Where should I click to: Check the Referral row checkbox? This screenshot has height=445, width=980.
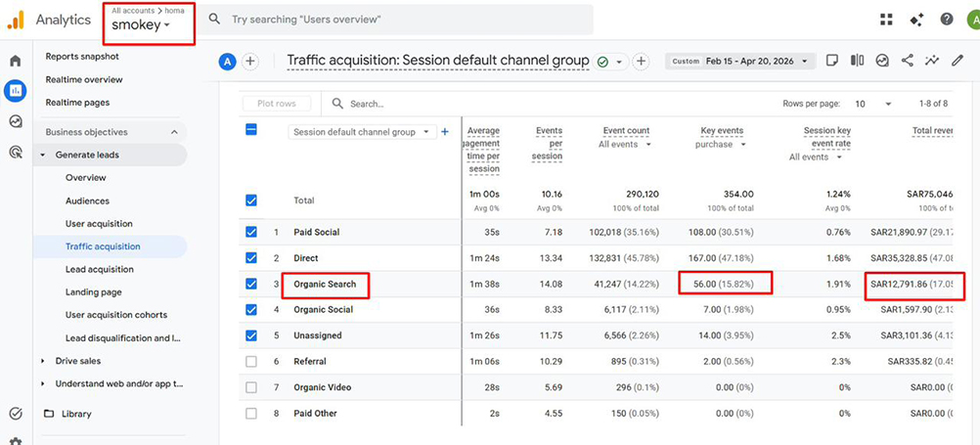[251, 362]
